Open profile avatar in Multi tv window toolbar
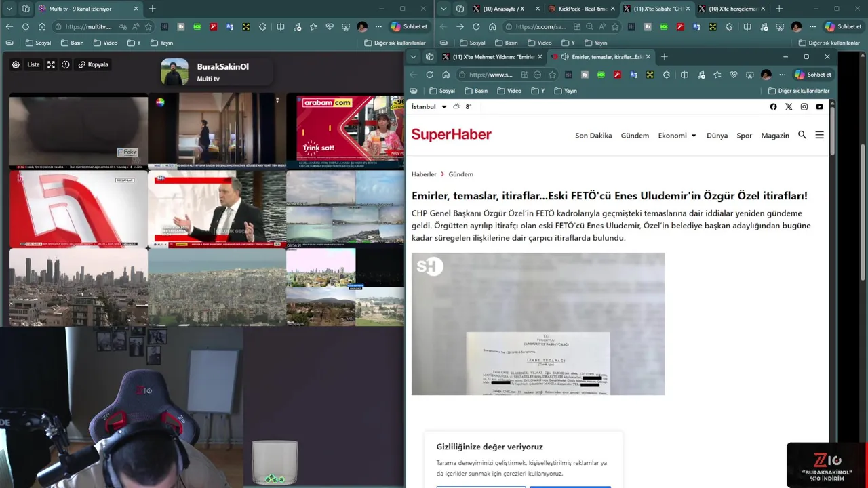This screenshot has width=868, height=488. coord(362,26)
